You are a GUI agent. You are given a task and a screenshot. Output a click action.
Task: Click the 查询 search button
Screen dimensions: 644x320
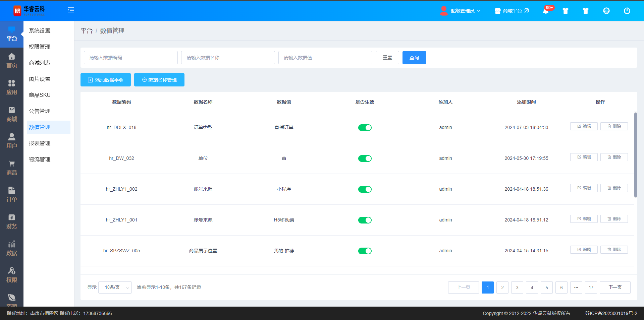(414, 58)
